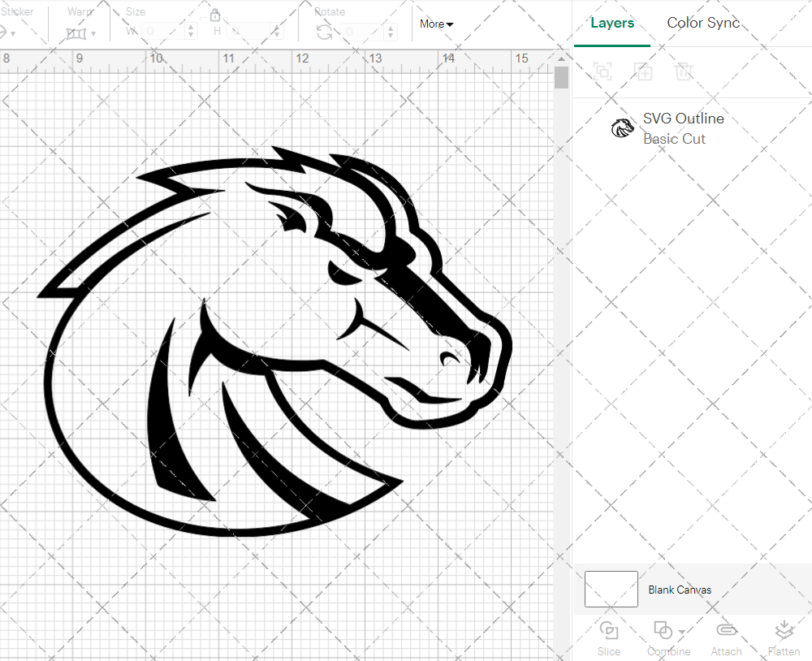
Task: Switch to the Layers tab
Action: (x=612, y=23)
